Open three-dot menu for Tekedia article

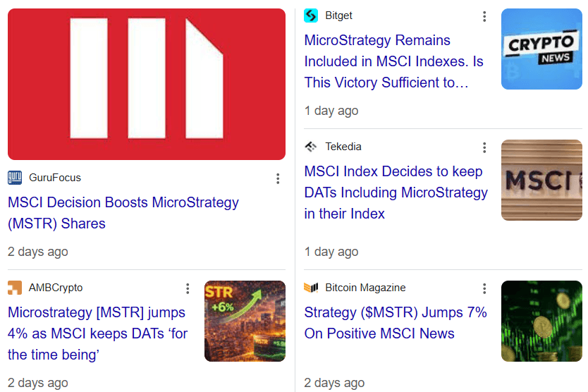point(484,147)
